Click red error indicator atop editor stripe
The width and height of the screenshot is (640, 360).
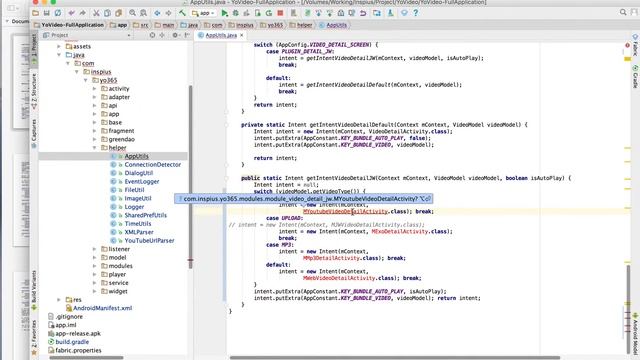pyautogui.click(x=628, y=45)
